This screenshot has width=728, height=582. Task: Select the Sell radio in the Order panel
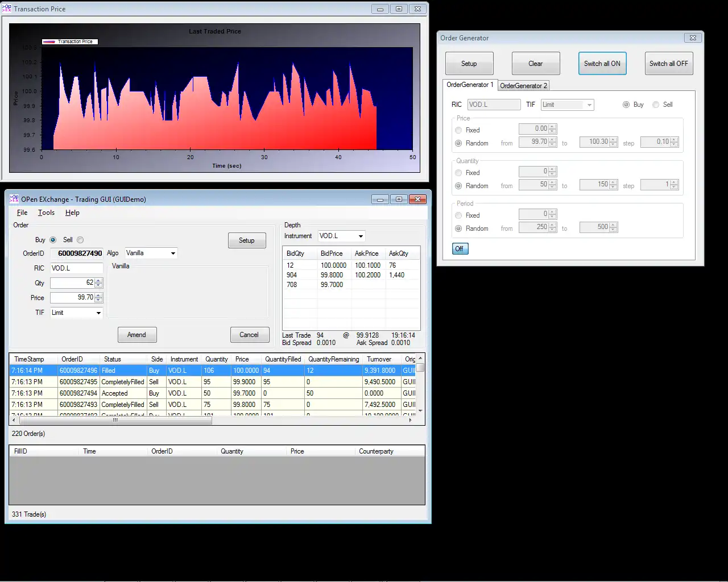click(80, 240)
